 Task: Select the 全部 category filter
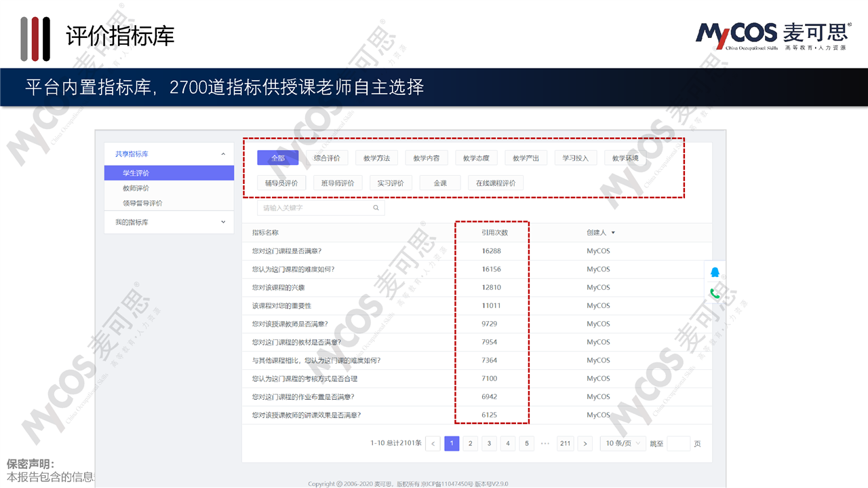click(277, 158)
